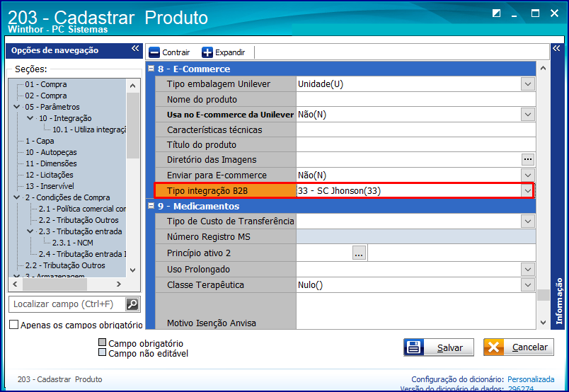The image size is (569, 392).
Task: Select 10.1 - Utiliza integração item
Action: coord(89,129)
